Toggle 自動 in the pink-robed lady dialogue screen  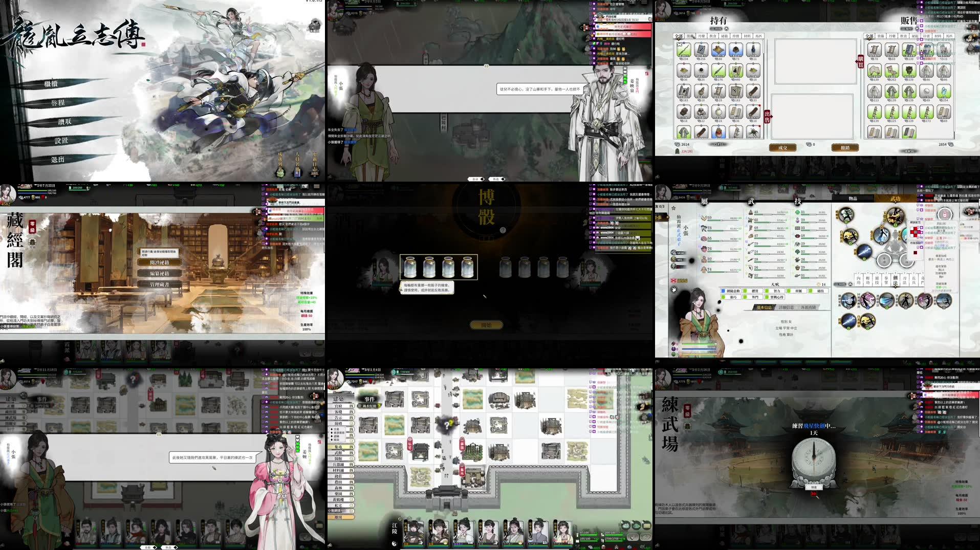tap(149, 547)
